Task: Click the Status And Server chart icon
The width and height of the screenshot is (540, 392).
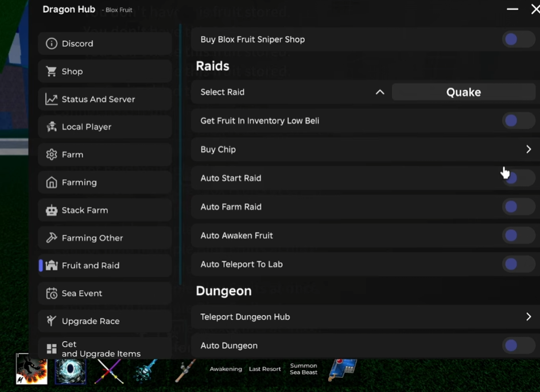Action: click(x=52, y=99)
